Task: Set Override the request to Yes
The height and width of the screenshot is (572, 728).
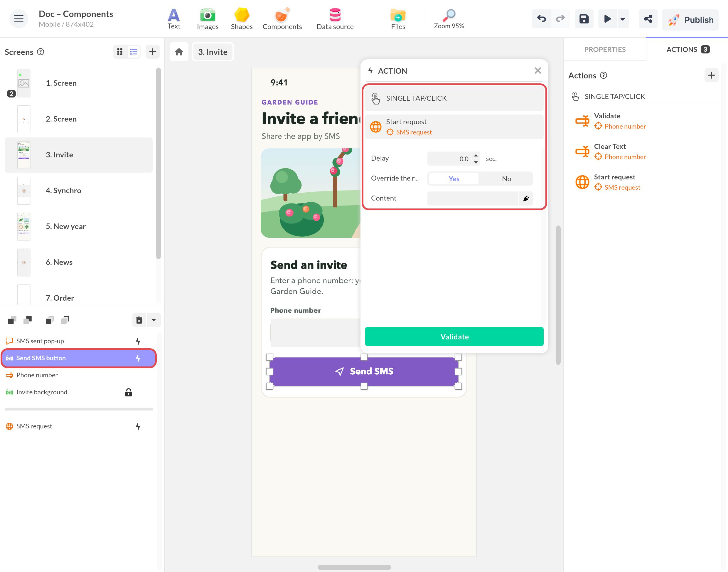Action: pyautogui.click(x=454, y=179)
